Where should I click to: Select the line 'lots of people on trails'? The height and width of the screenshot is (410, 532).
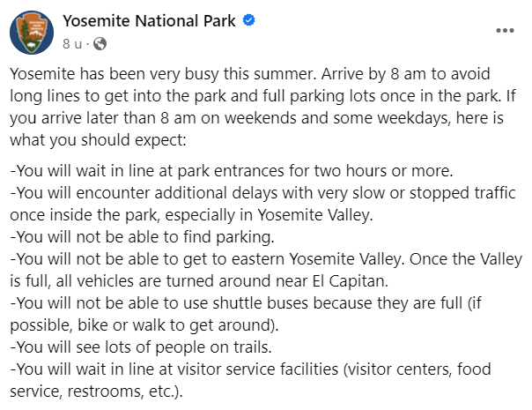[x=141, y=347]
